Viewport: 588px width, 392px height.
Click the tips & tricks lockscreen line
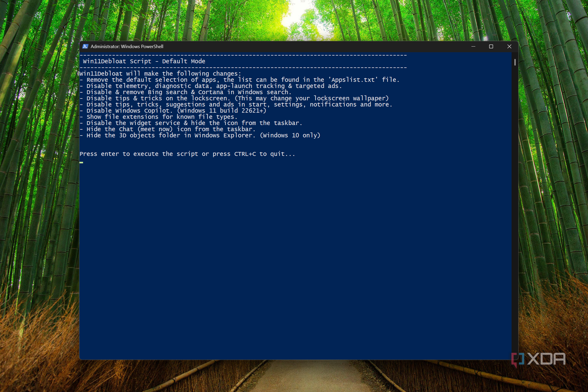(234, 98)
